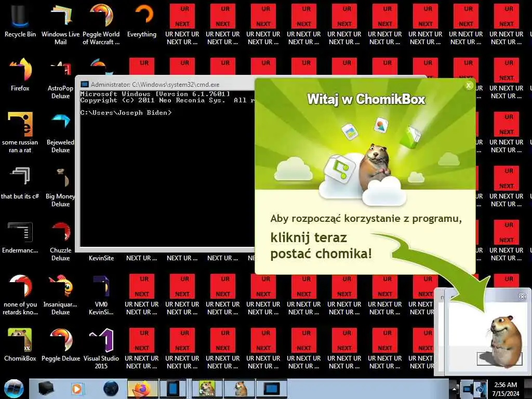Screen dimensions: 532x399
Task: Select the Peggle World of Warcraft icon
Action: [101, 24]
